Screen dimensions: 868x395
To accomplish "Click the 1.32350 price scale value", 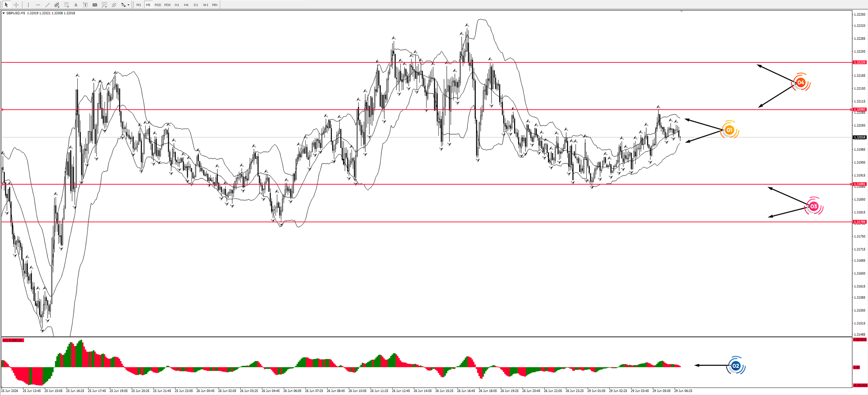I will coord(860,14).
